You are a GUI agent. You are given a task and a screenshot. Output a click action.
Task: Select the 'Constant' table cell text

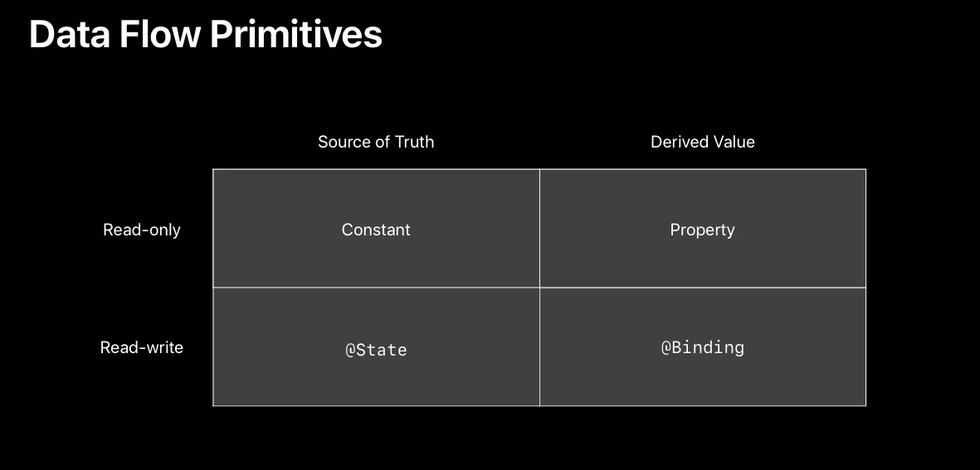point(376,230)
